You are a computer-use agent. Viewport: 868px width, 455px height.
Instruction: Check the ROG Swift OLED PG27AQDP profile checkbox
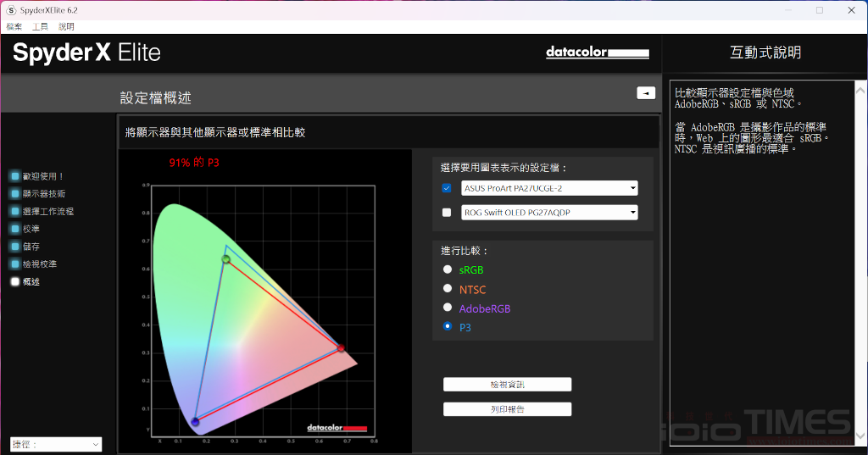(447, 213)
